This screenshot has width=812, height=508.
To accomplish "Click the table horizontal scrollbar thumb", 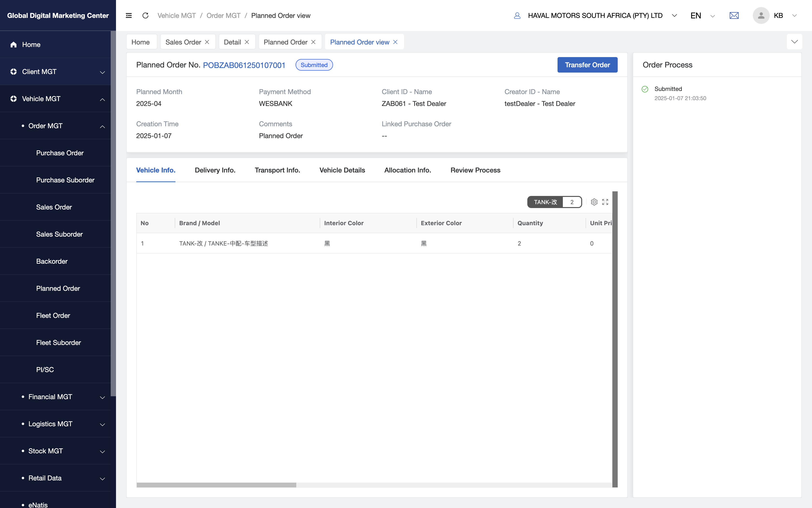I will point(217,485).
